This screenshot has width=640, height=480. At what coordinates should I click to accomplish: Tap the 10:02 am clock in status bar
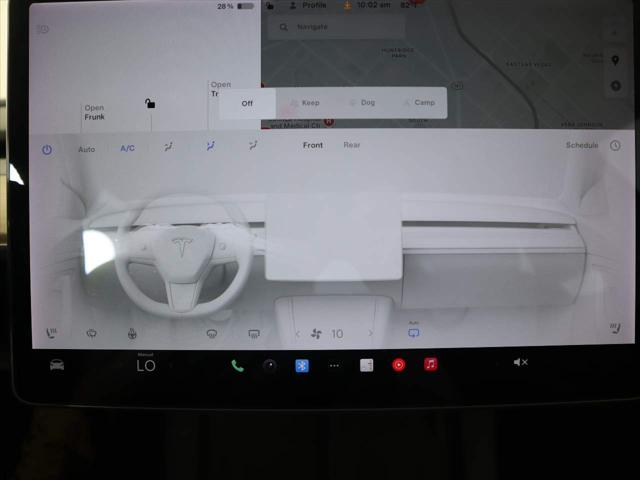click(x=373, y=5)
